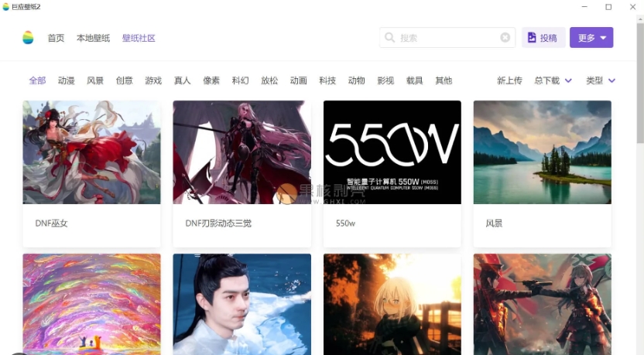Open the 风景 lake wallpaper thumbnail

pos(542,152)
